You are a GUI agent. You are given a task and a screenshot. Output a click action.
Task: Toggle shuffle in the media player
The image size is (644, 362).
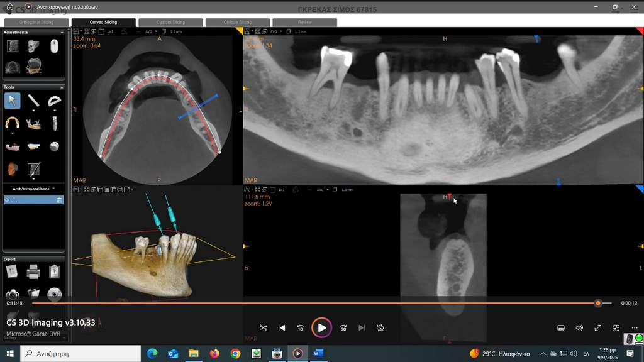point(263,327)
